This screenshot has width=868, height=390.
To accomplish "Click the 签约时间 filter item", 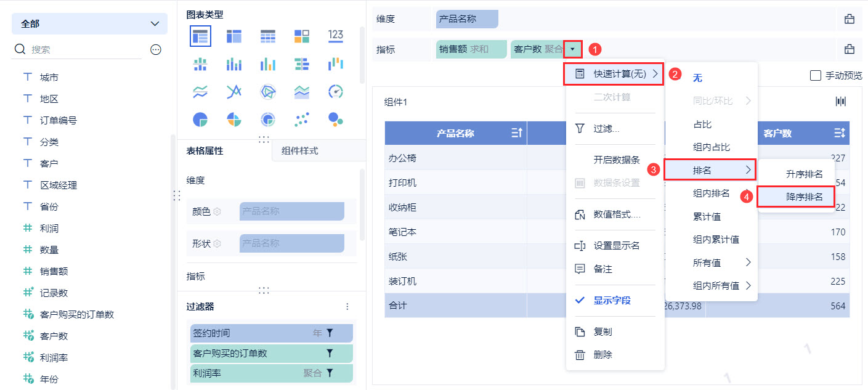I will [272, 333].
